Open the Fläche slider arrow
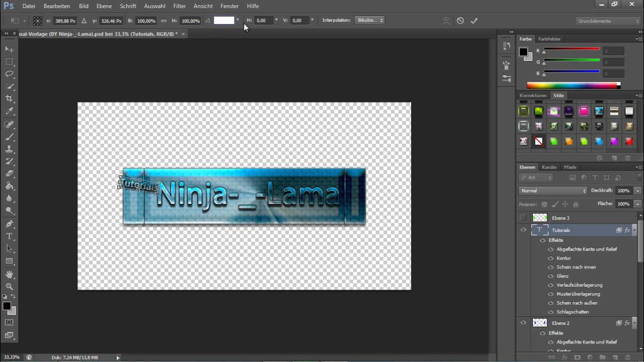Image resolution: width=644 pixels, height=362 pixels. click(637, 204)
